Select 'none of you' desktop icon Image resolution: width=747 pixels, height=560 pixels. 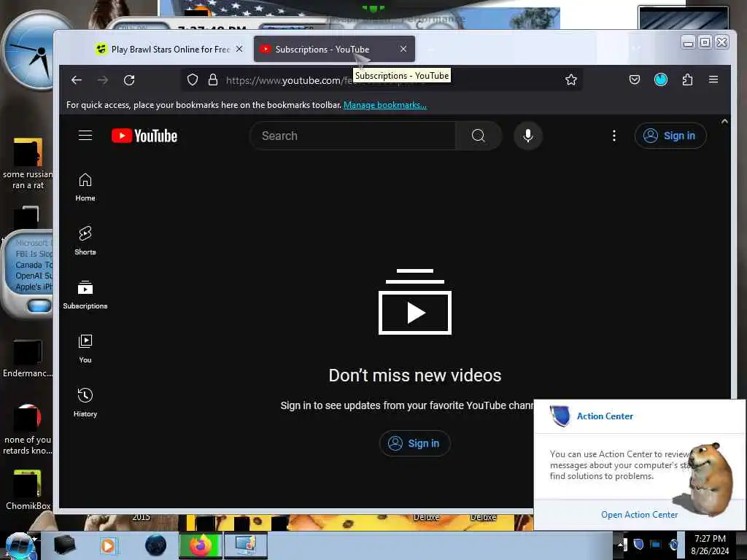coord(28,429)
